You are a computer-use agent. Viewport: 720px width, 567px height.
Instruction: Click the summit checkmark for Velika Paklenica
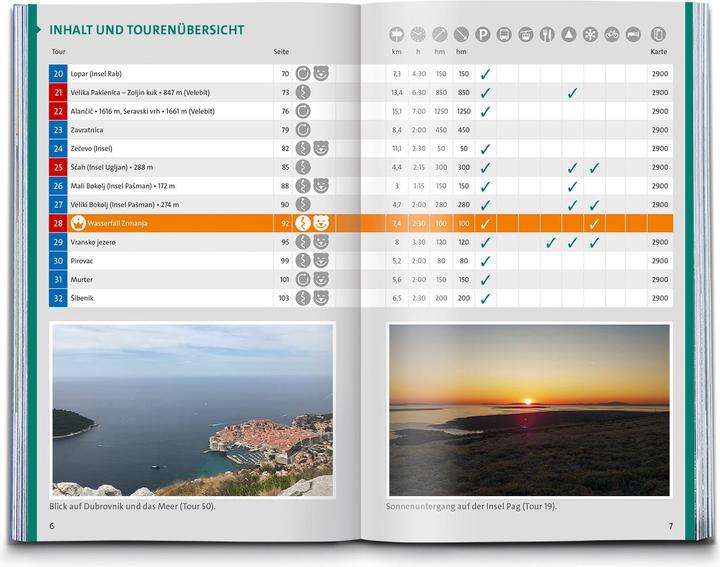pyautogui.click(x=572, y=93)
